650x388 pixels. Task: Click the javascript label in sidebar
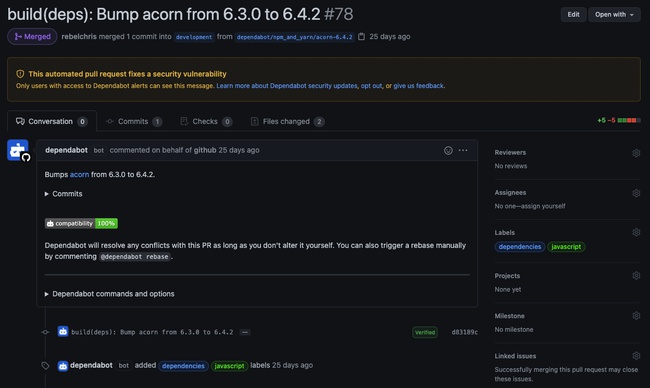click(566, 247)
